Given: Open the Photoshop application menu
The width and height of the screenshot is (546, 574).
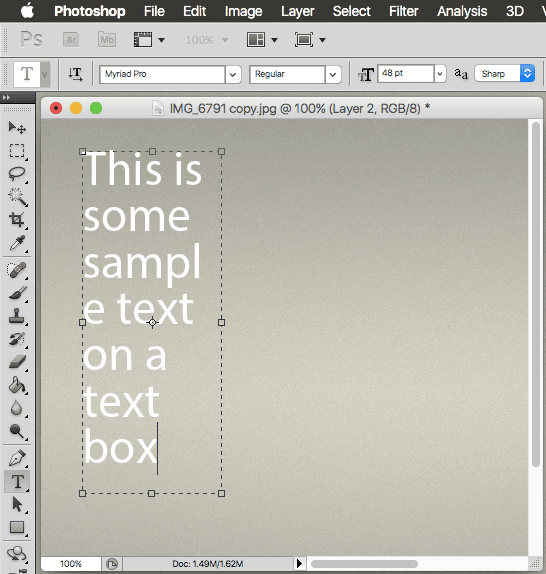Looking at the screenshot, I should pyautogui.click(x=90, y=11).
